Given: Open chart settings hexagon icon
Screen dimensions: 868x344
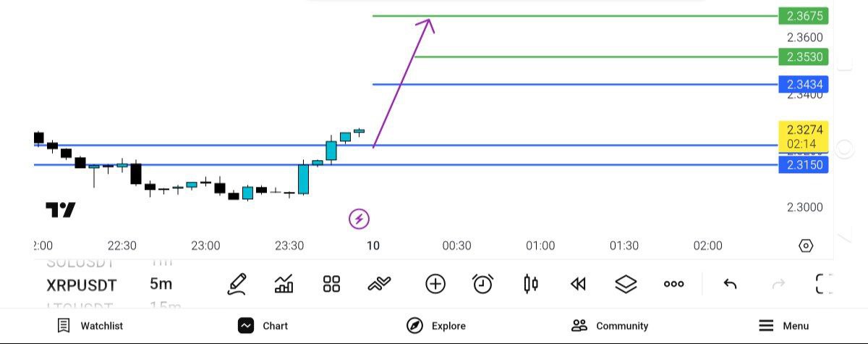Looking at the screenshot, I should point(806,246).
